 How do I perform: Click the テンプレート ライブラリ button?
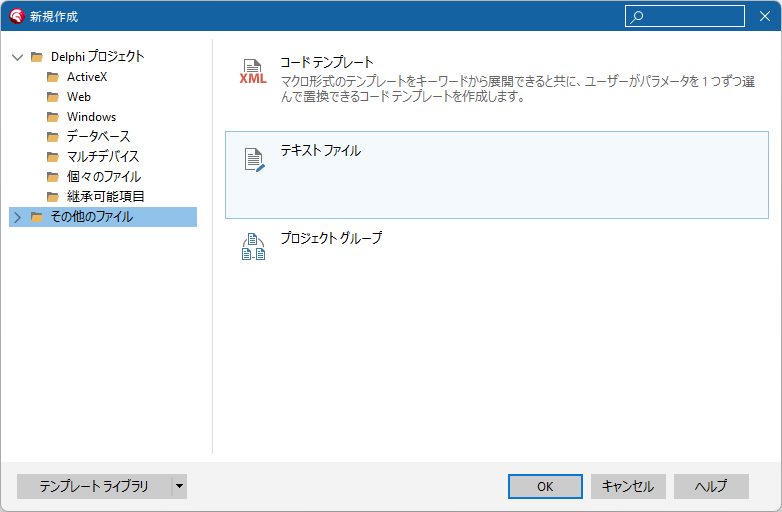94,486
